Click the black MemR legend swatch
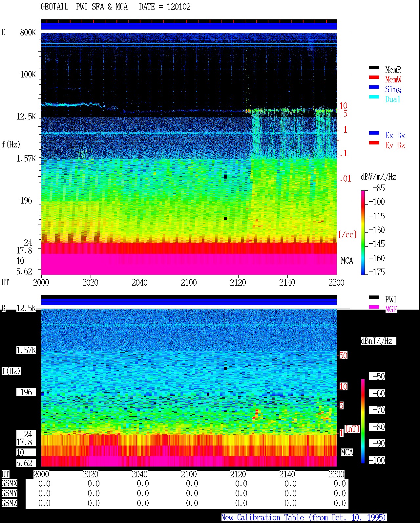Screen dimensions: 420x523 click(374, 67)
